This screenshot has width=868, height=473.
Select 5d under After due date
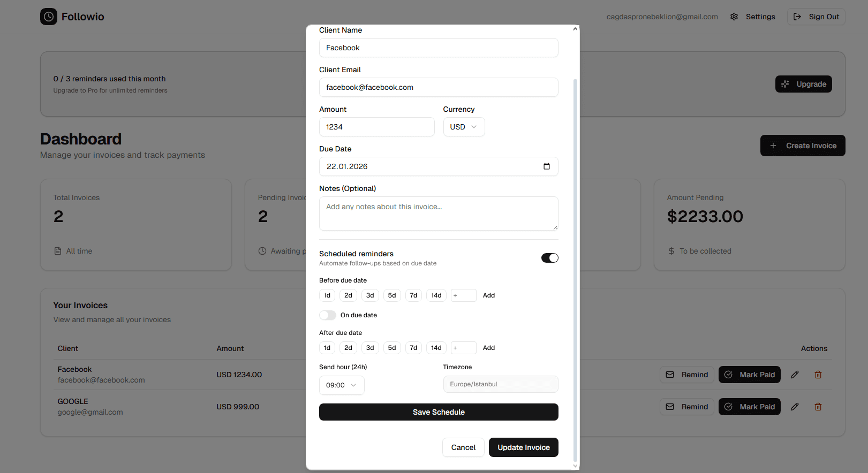392,348
